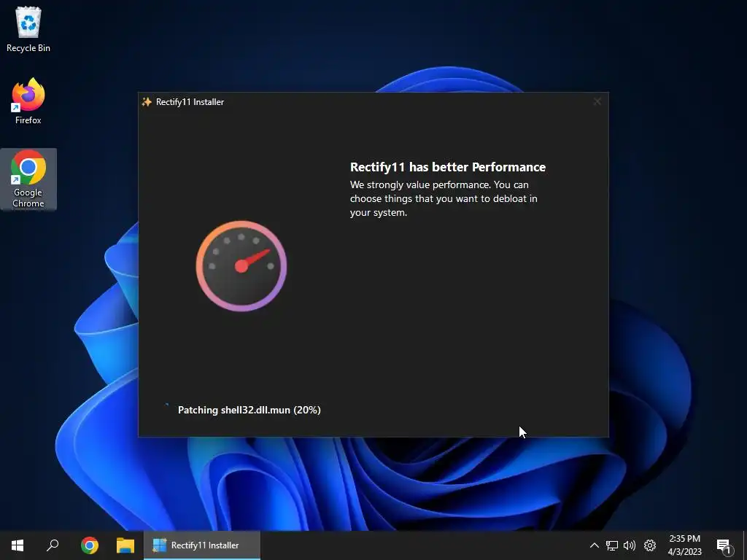This screenshot has height=560, width=747.
Task: Click the settings gear tray icon
Action: pos(650,545)
